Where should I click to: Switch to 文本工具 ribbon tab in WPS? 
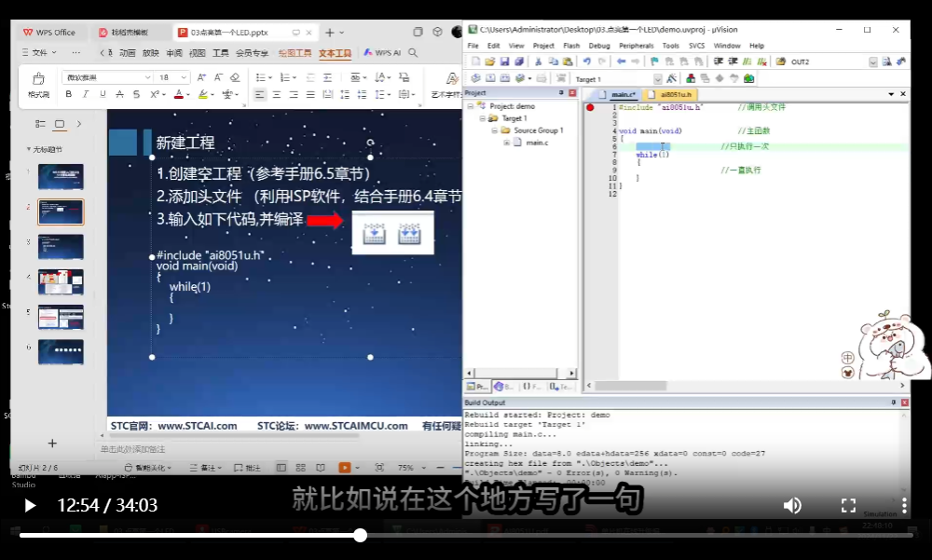[x=335, y=53]
